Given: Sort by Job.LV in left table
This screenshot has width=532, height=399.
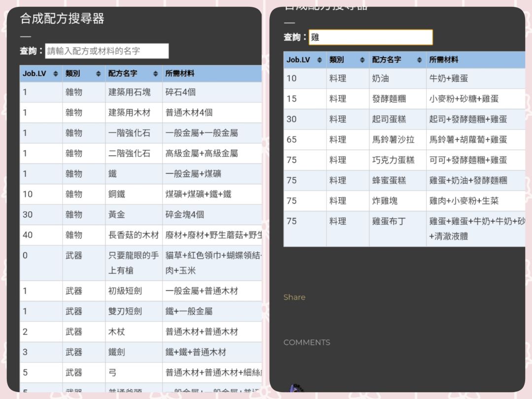Looking at the screenshot, I should tap(55, 73).
